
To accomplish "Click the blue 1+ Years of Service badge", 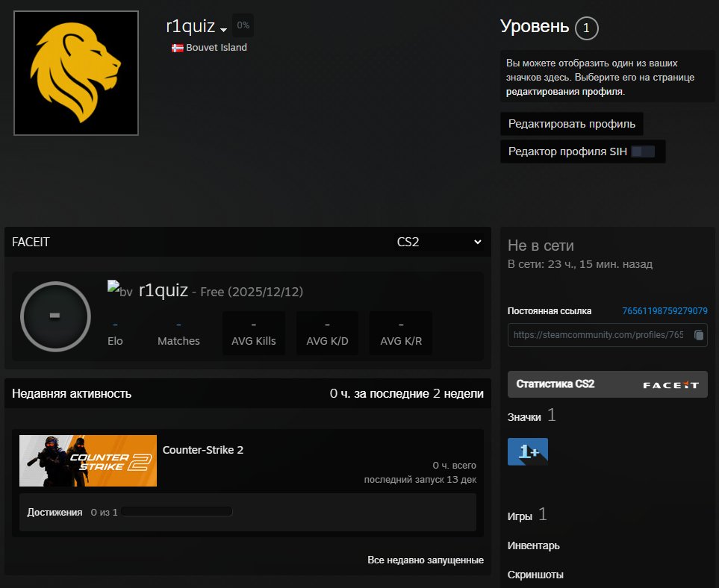I will point(527,451).
